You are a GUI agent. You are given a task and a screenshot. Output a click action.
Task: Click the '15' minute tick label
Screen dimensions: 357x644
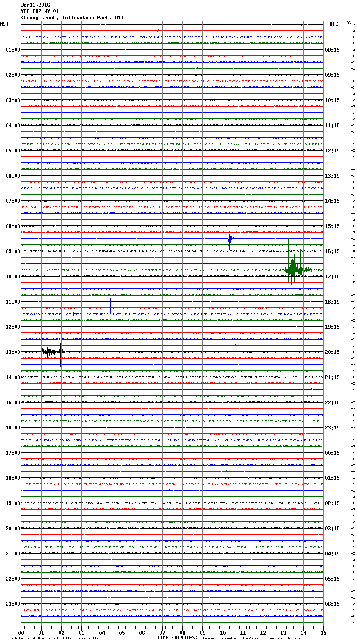tap(323, 633)
